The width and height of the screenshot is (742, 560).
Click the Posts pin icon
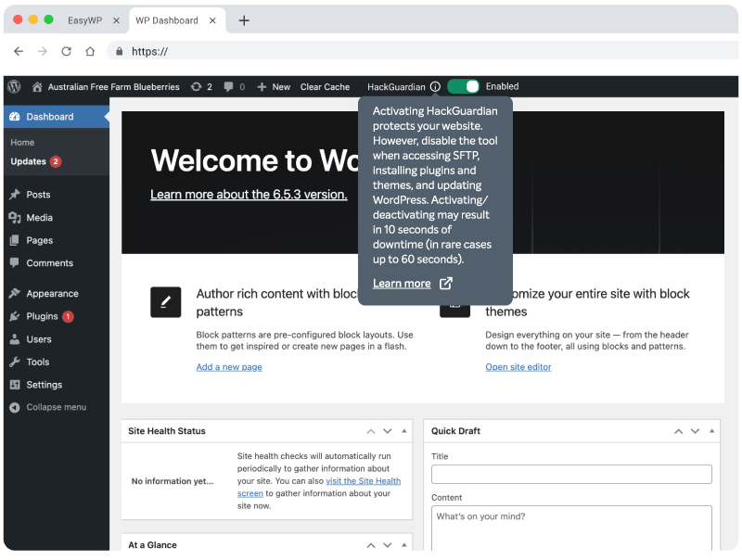point(15,195)
